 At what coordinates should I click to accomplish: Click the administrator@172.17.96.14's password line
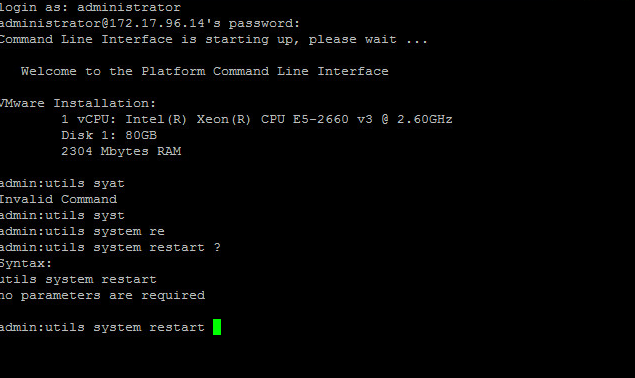[150, 23]
